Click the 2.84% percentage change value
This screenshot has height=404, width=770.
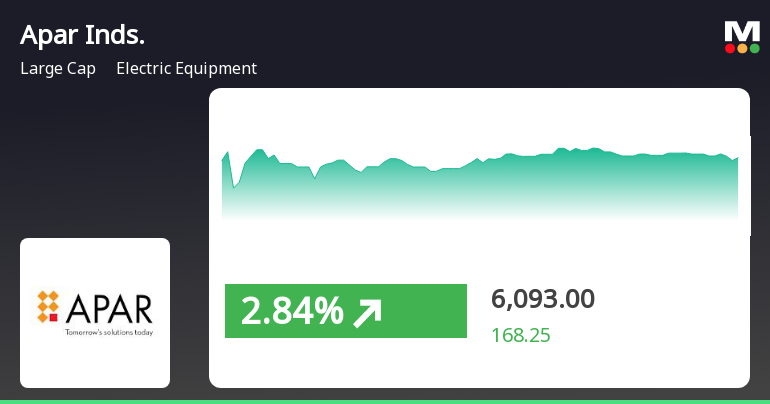(292, 312)
